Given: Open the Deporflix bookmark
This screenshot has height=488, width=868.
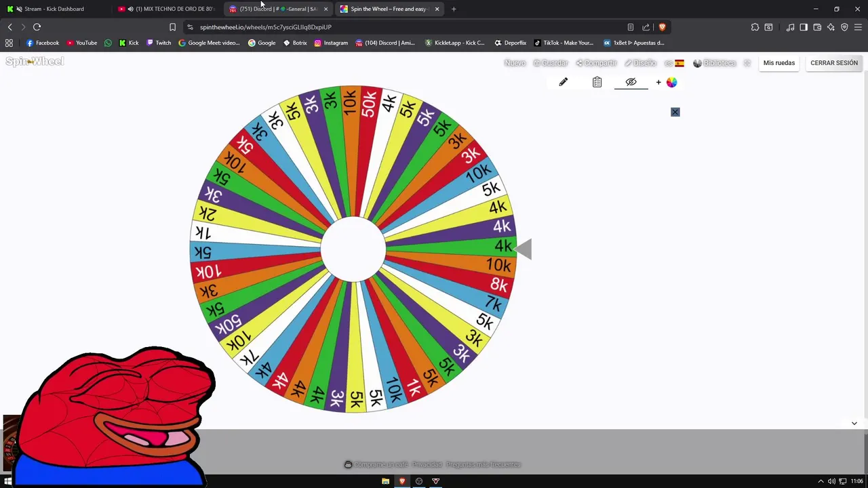Looking at the screenshot, I should [510, 43].
